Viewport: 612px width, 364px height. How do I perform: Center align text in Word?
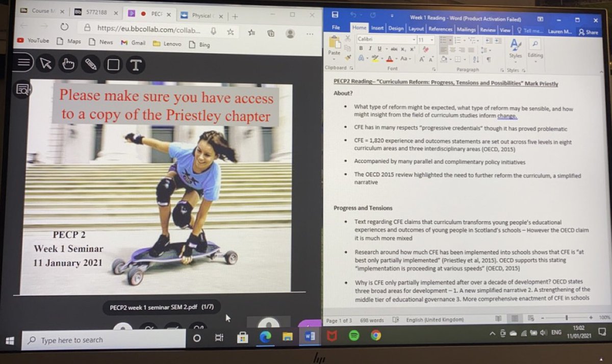(x=452, y=49)
